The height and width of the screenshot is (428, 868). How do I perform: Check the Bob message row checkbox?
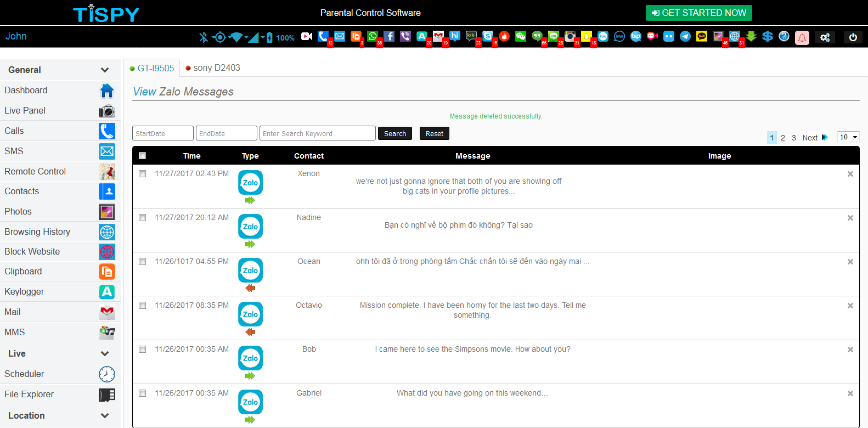click(143, 349)
